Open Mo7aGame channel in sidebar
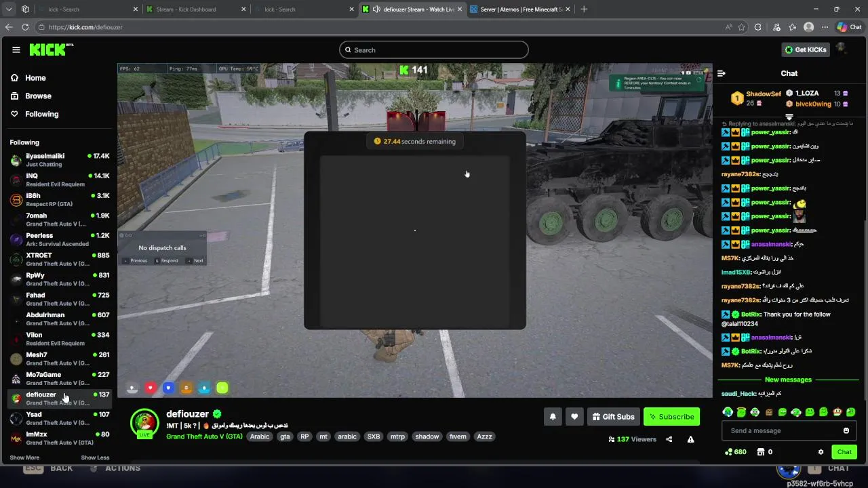Viewport: 868px width, 488px height. point(60,378)
